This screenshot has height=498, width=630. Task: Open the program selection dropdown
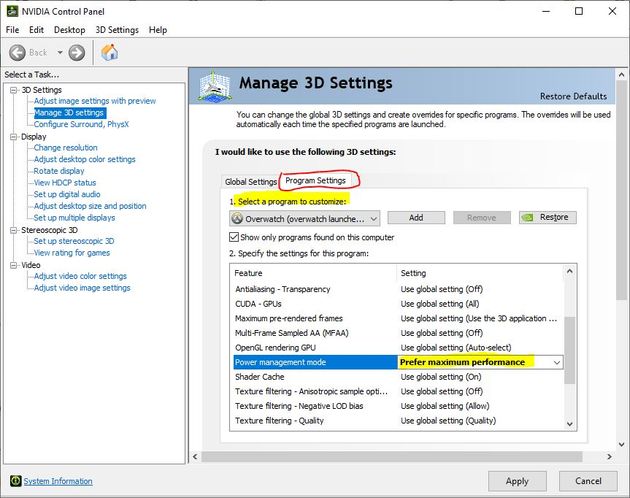click(x=373, y=217)
